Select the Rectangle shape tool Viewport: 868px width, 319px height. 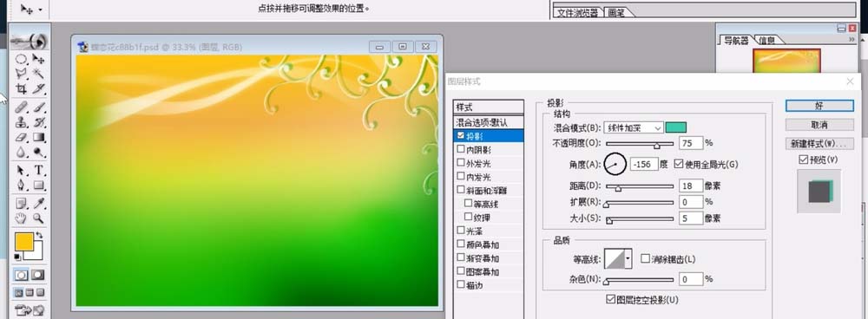[x=38, y=185]
